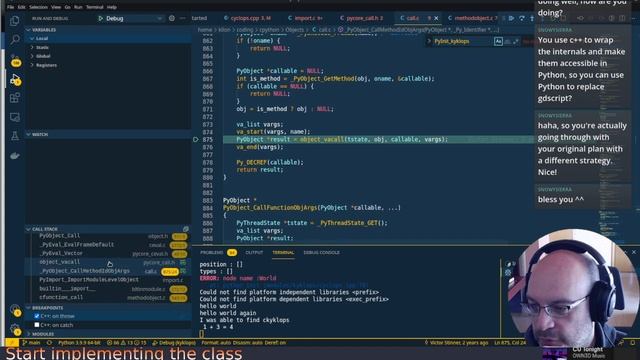Switch to the pycore_call.h editor tab
Image resolution: width=640 pixels, height=360 pixels.
[x=362, y=18]
